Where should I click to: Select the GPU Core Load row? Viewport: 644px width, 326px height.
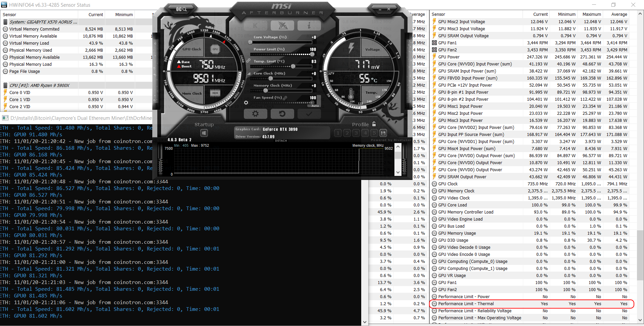click(x=529, y=205)
